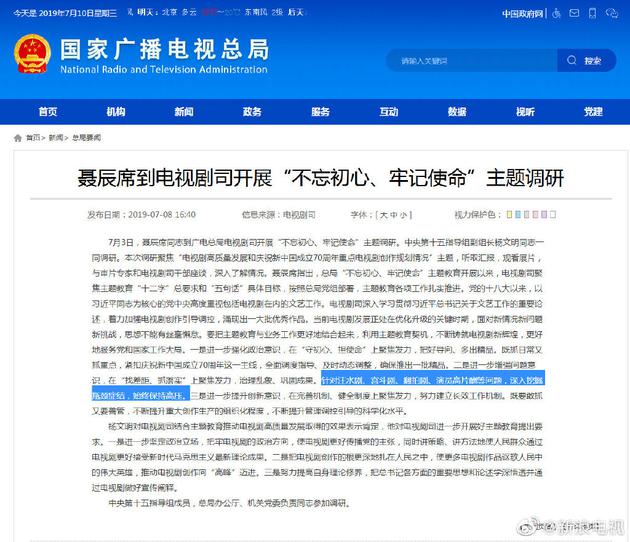Open the mobile phone version icon
630x542 pixels.
click(x=592, y=13)
